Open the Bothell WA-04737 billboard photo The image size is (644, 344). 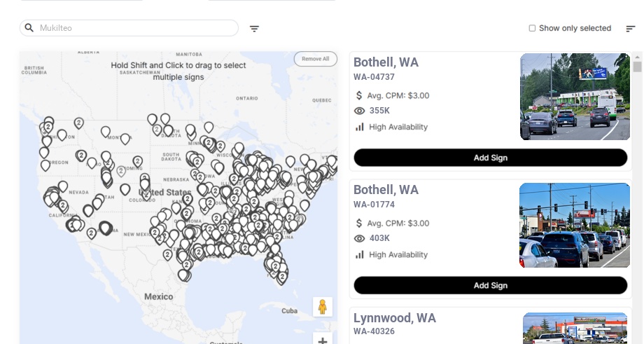click(x=575, y=97)
